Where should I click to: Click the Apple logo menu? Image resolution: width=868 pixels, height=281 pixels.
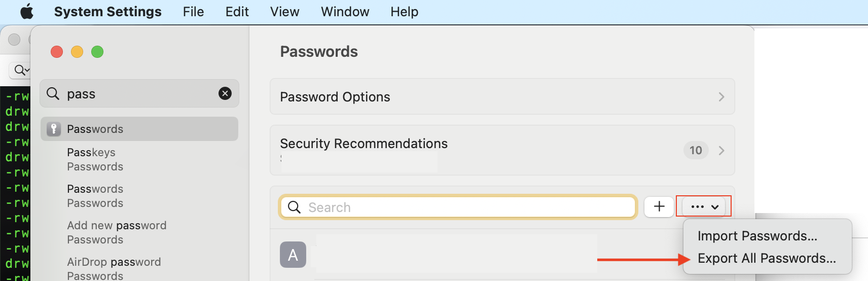pyautogui.click(x=27, y=11)
